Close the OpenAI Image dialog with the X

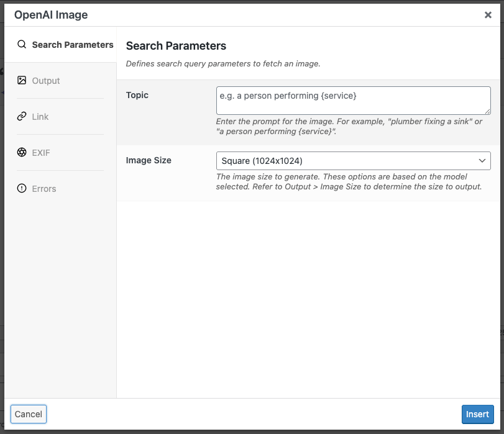488,14
